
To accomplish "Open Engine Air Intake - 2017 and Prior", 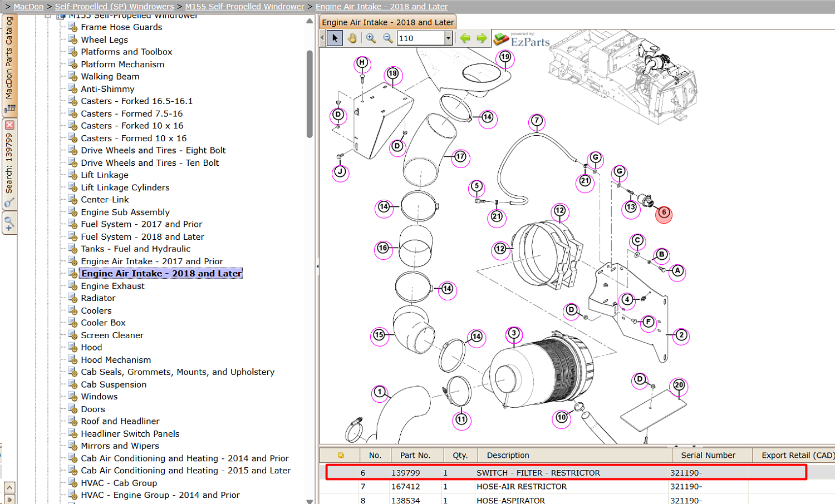I will (152, 261).
